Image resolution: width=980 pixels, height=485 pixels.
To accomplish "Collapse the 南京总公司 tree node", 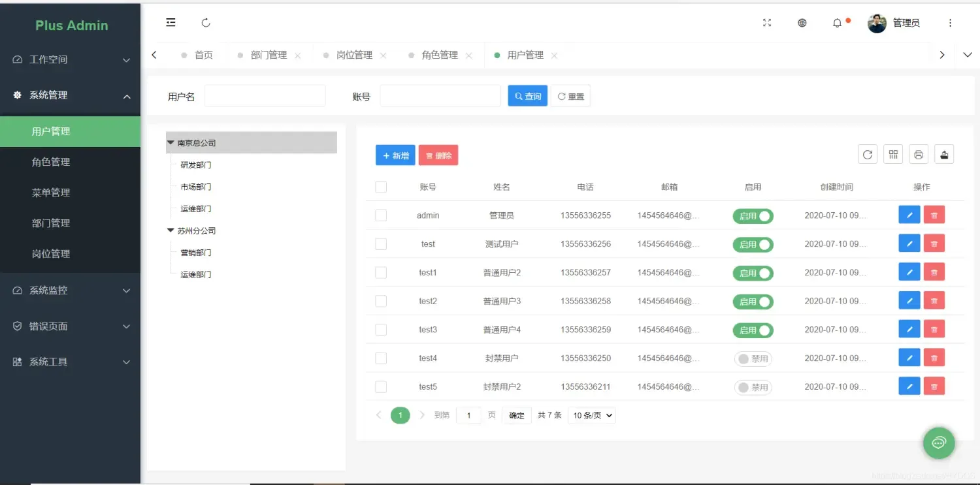I will tap(170, 142).
